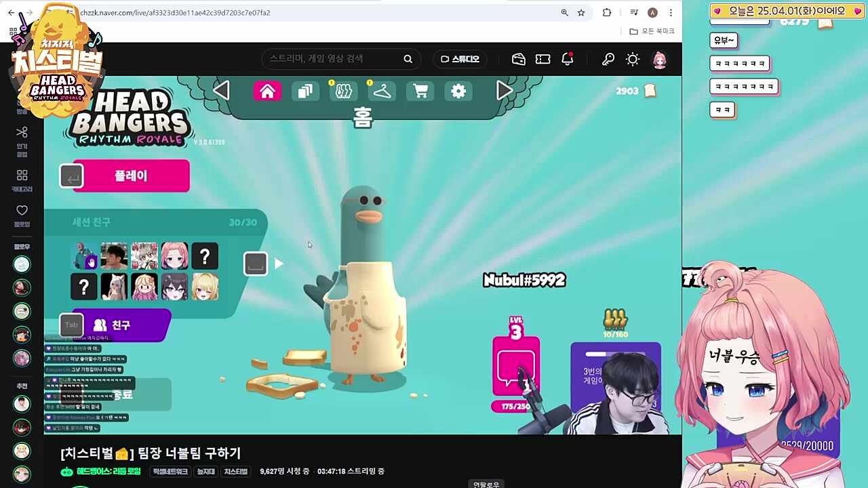Image resolution: width=868 pixels, height=488 pixels.
Task: Click the stream title text
Action: tap(151, 453)
